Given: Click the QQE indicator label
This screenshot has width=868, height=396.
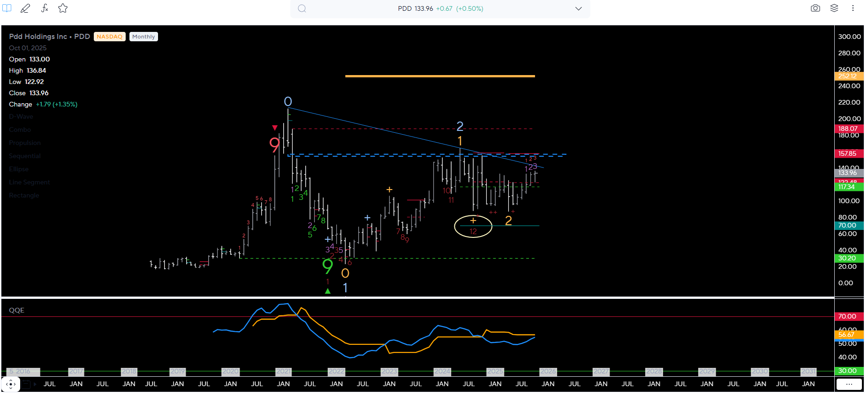Looking at the screenshot, I should (x=16, y=310).
